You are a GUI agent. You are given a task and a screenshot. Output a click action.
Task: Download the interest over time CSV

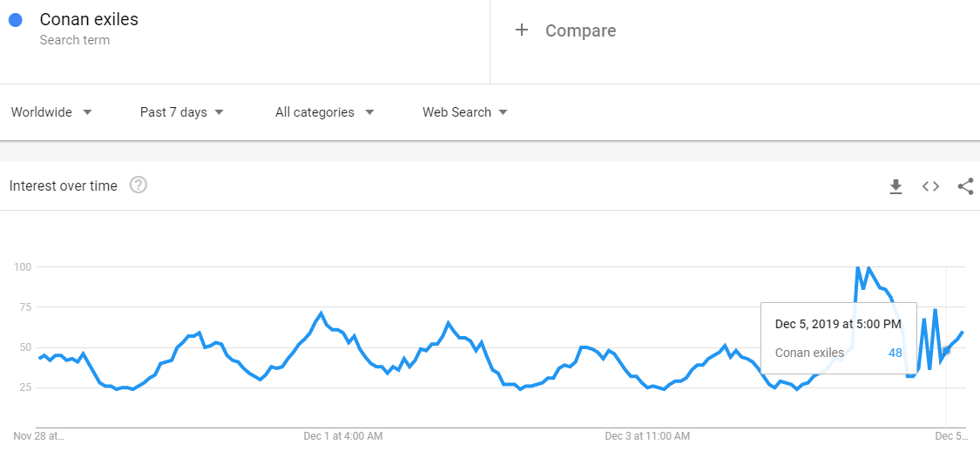pyautogui.click(x=896, y=186)
